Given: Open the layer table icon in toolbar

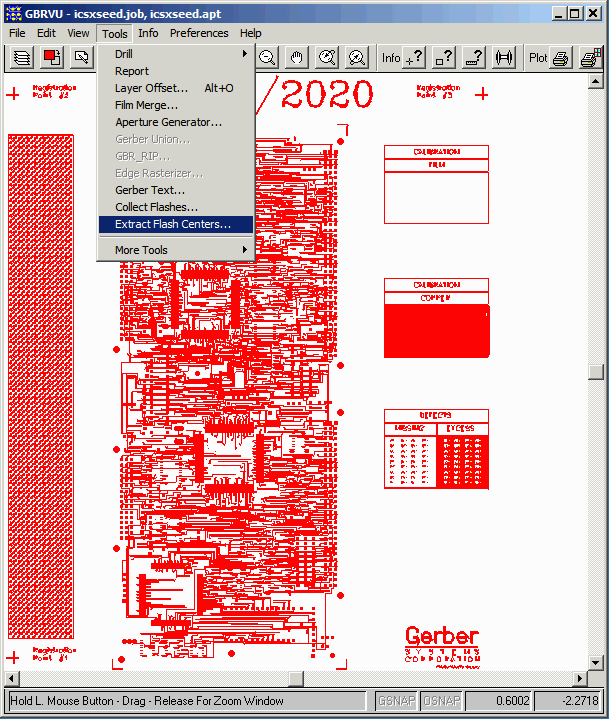Looking at the screenshot, I should (22, 58).
